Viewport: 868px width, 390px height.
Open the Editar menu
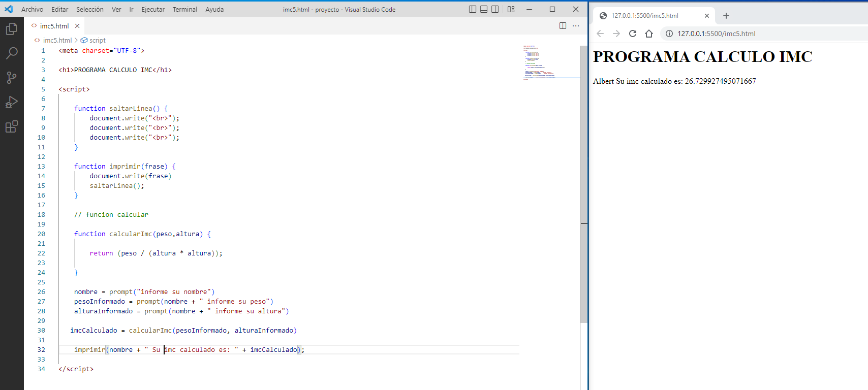pyautogui.click(x=59, y=9)
